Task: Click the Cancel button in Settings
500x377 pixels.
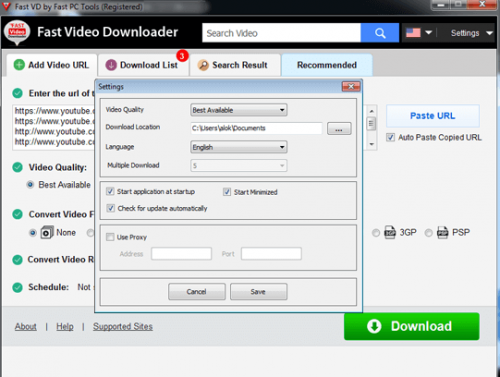Action: point(197,292)
